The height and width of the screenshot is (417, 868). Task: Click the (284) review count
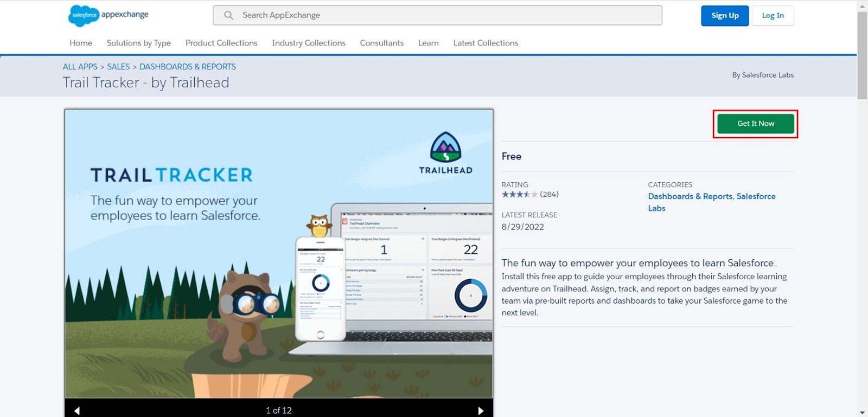(549, 194)
